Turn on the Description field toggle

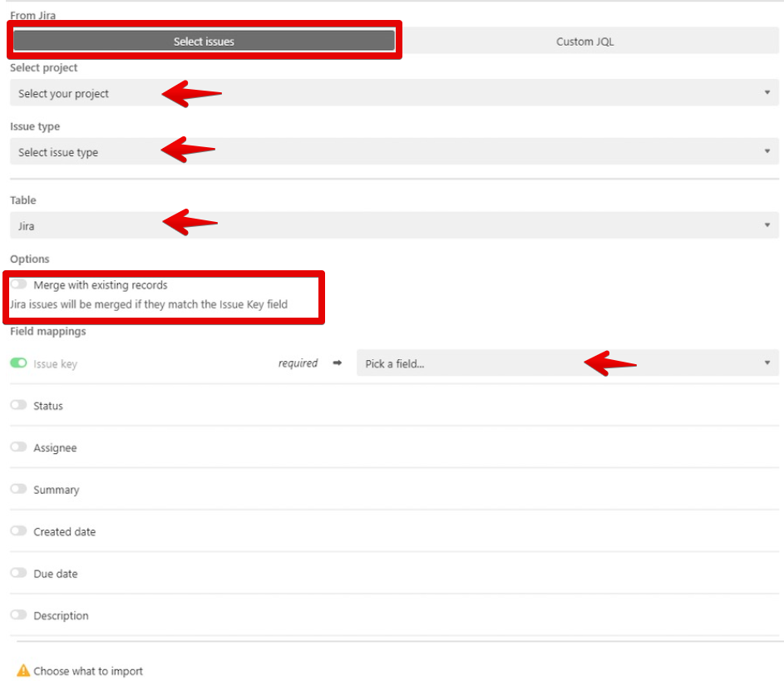click(19, 615)
